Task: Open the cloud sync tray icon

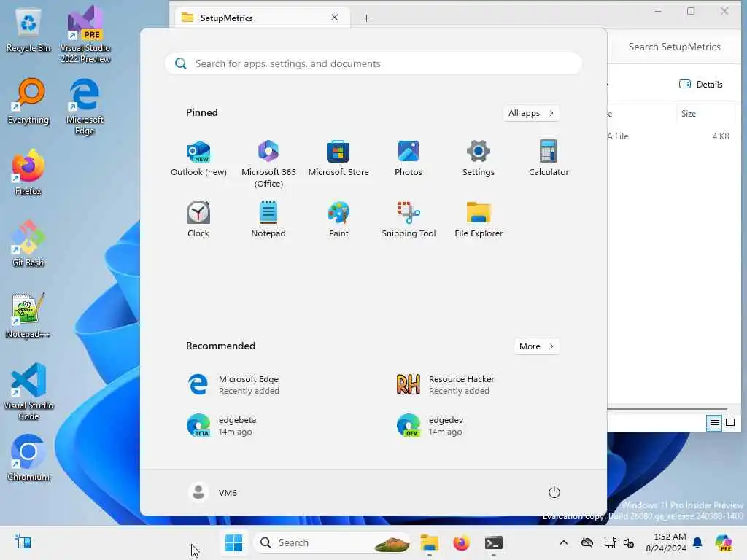Action: point(587,542)
